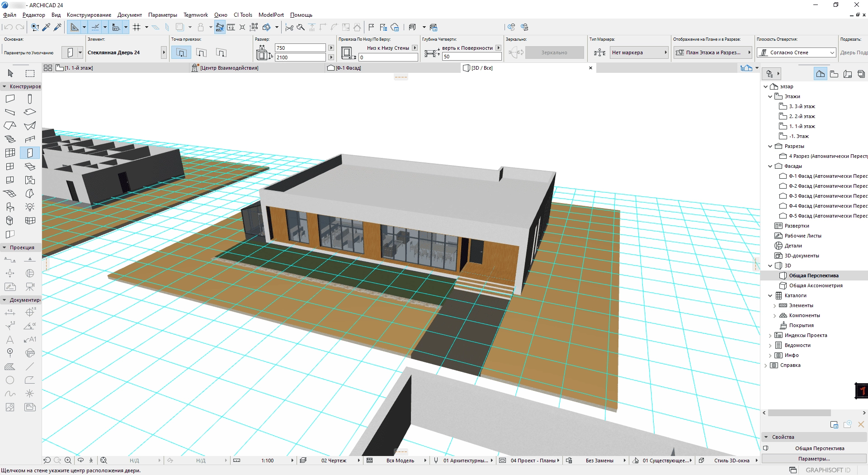Select the Stair tool
868x475 pixels.
[10, 139]
